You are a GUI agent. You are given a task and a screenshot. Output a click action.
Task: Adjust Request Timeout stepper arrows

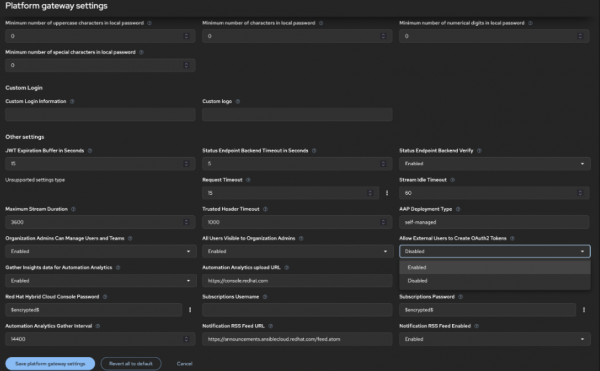point(370,193)
